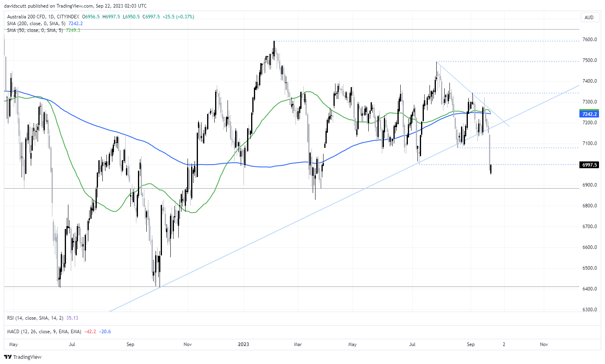The width and height of the screenshot is (605, 364).
Task: Click the Mar label on time axis
Action: [298, 344]
